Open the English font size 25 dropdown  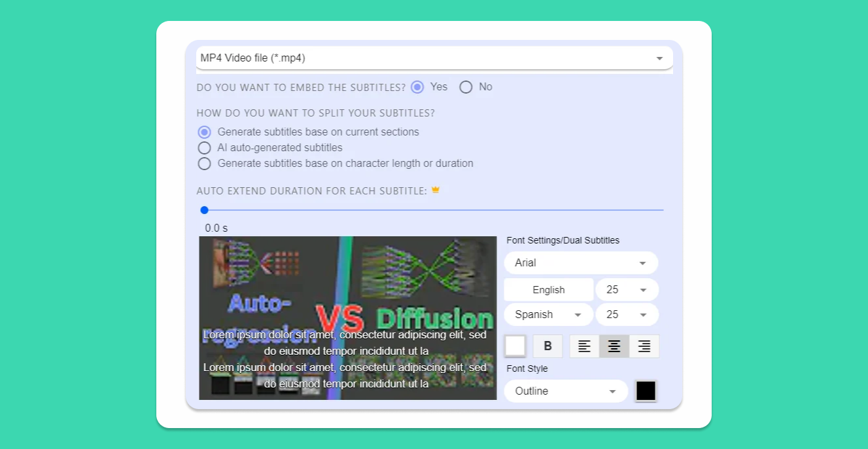point(627,290)
